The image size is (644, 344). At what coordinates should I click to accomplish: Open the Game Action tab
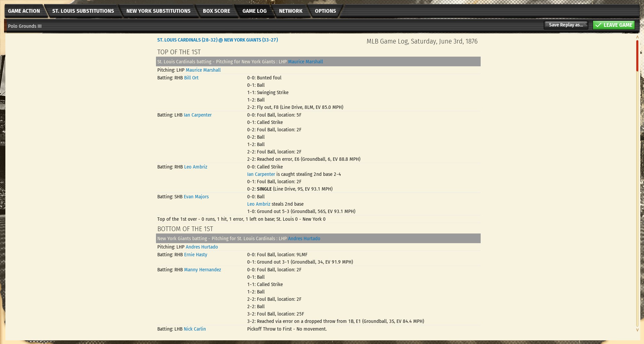click(x=24, y=11)
